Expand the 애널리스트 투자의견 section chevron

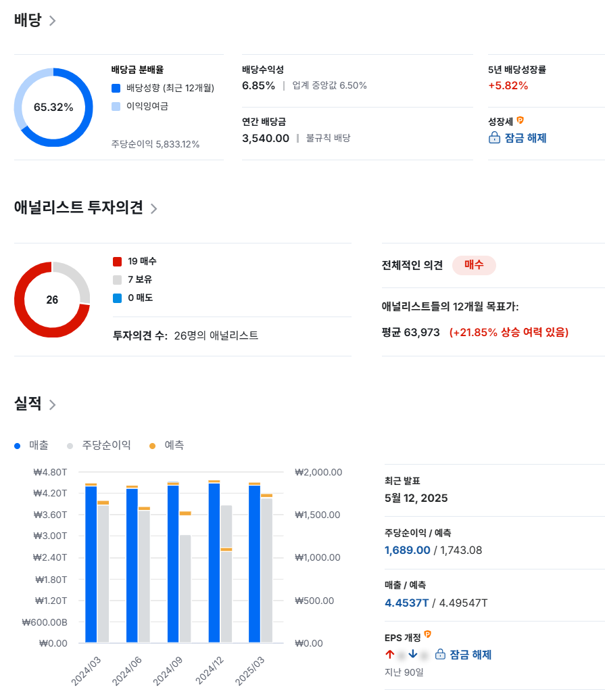tap(153, 209)
